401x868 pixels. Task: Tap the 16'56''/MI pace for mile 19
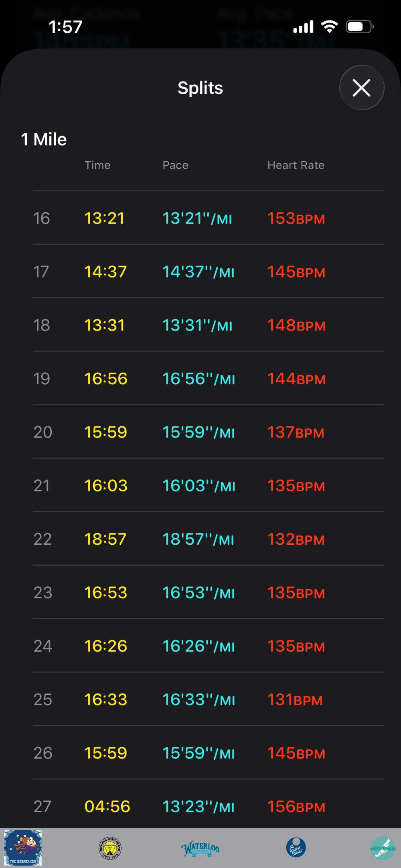(198, 379)
